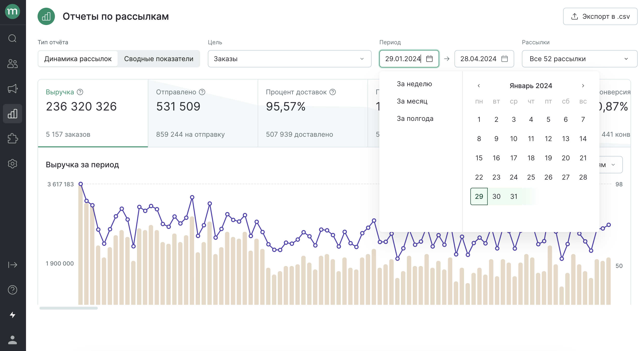The image size is (644, 351).
Task: Open the user profile icon
Action: [x=13, y=340]
